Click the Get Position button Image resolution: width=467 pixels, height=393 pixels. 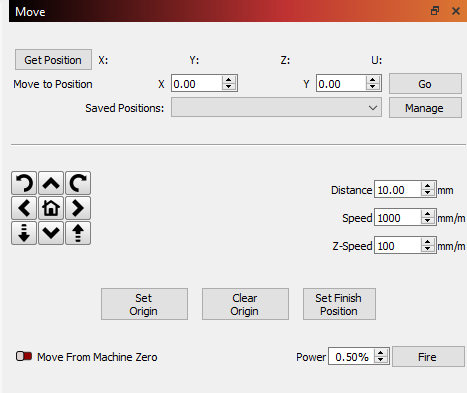tap(53, 60)
